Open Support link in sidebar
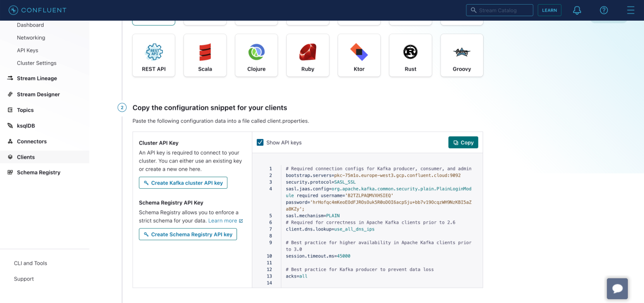This screenshot has height=303, width=644. (24, 279)
